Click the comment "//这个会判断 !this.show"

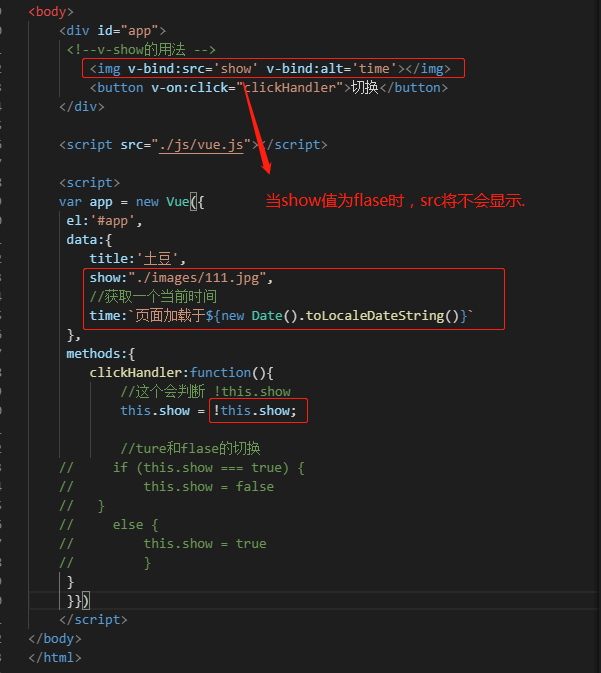coord(206,391)
